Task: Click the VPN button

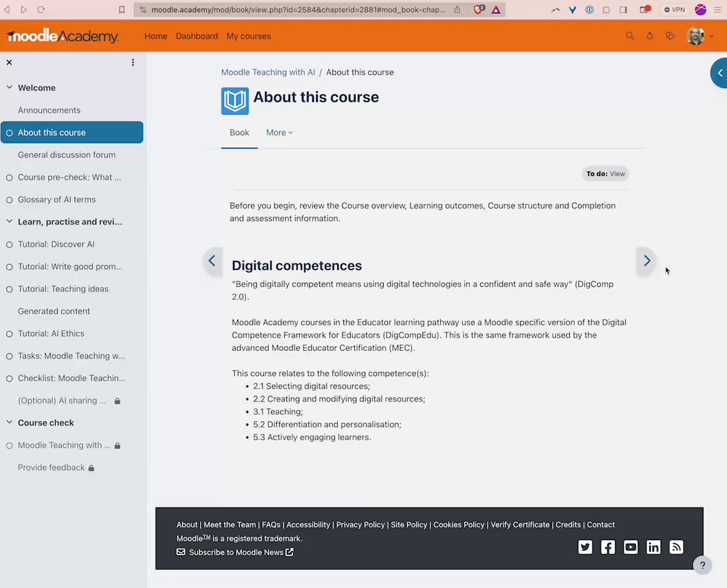Action: pos(675,10)
